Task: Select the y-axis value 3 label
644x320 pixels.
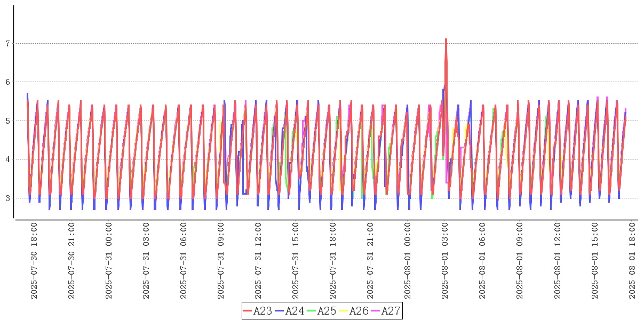Action: pyautogui.click(x=7, y=198)
